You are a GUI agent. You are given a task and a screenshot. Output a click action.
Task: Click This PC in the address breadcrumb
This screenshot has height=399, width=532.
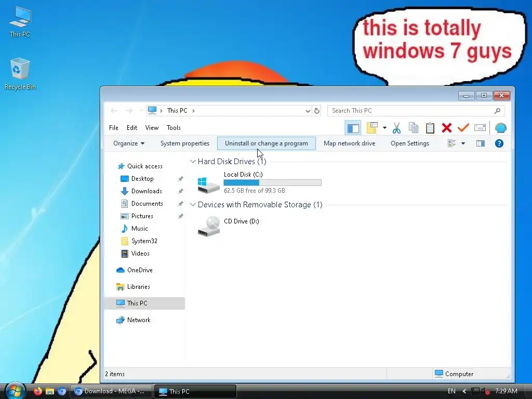[177, 111]
